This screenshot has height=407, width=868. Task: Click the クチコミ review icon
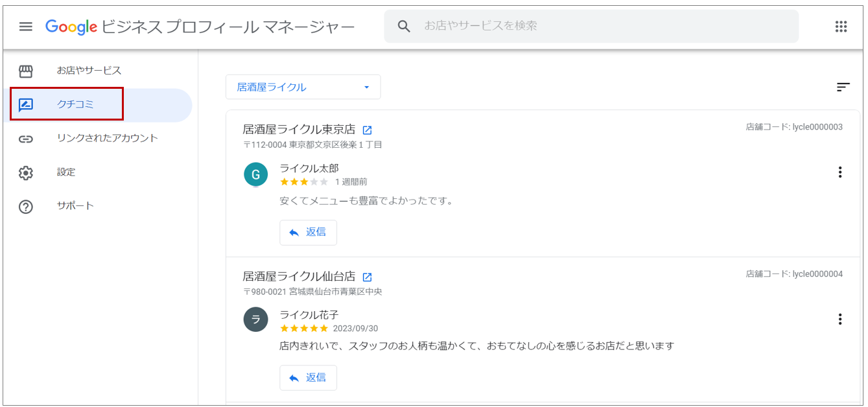coord(26,105)
